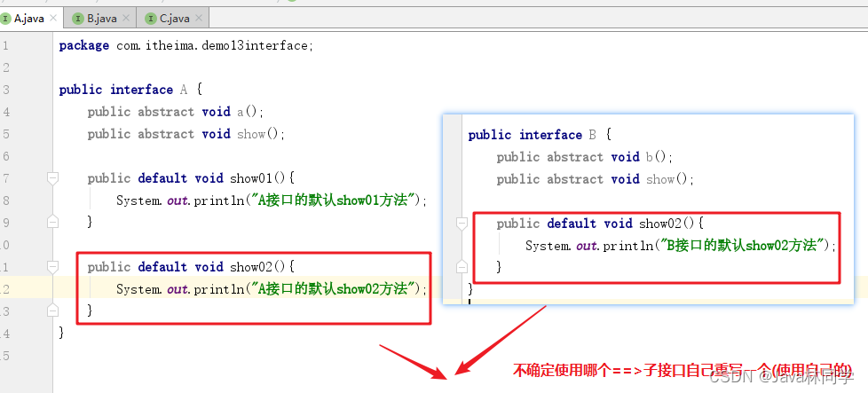Click 'public interface A {' declaration

point(130,90)
